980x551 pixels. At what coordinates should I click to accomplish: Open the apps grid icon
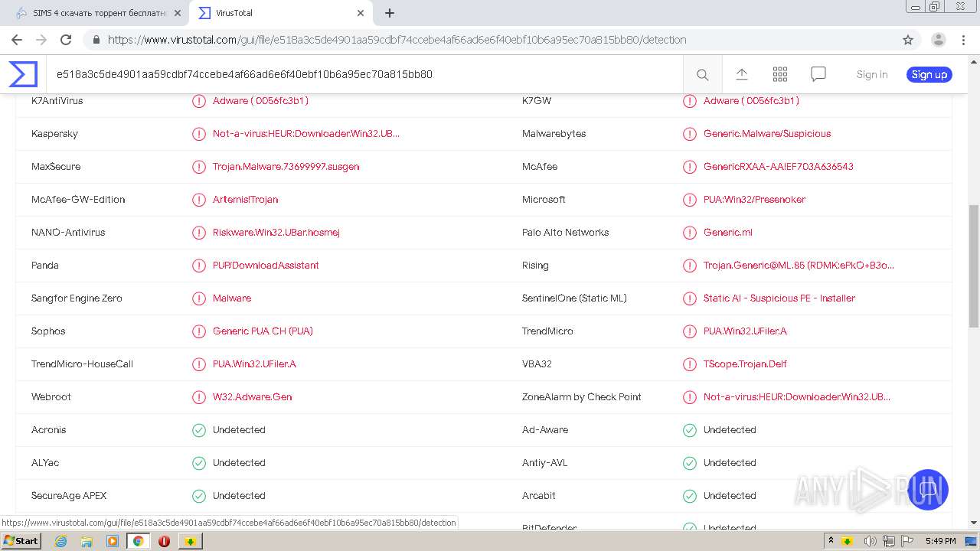(780, 74)
